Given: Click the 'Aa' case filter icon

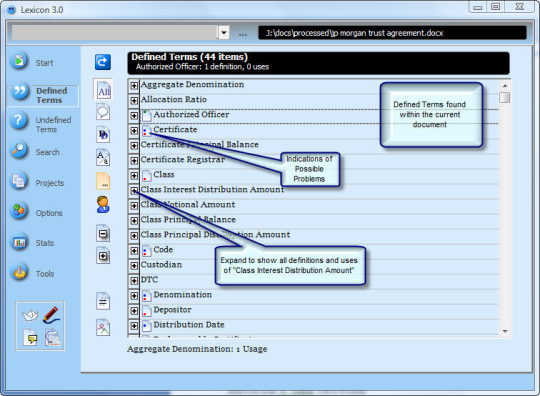Looking at the screenshot, I should pyautogui.click(x=103, y=158).
